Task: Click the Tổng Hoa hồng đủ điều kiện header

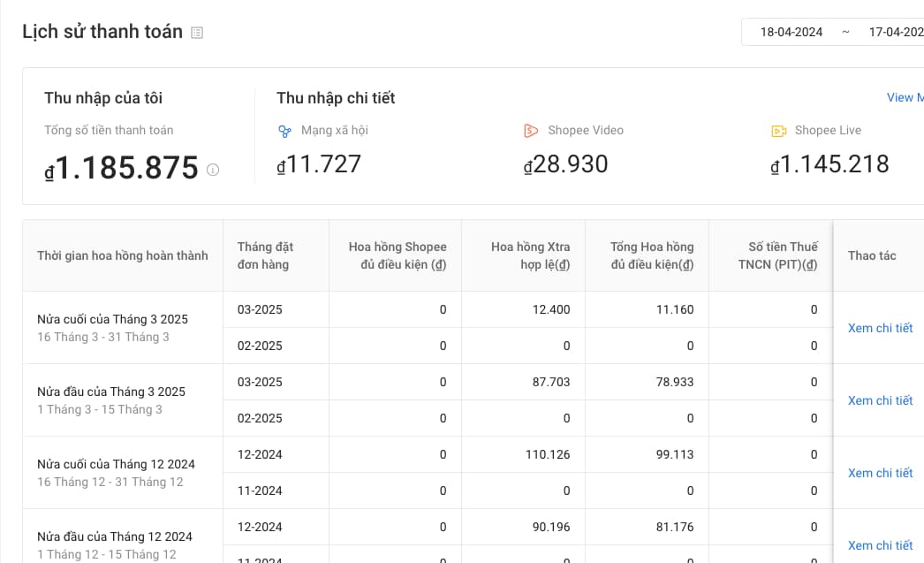Action: tap(652, 255)
